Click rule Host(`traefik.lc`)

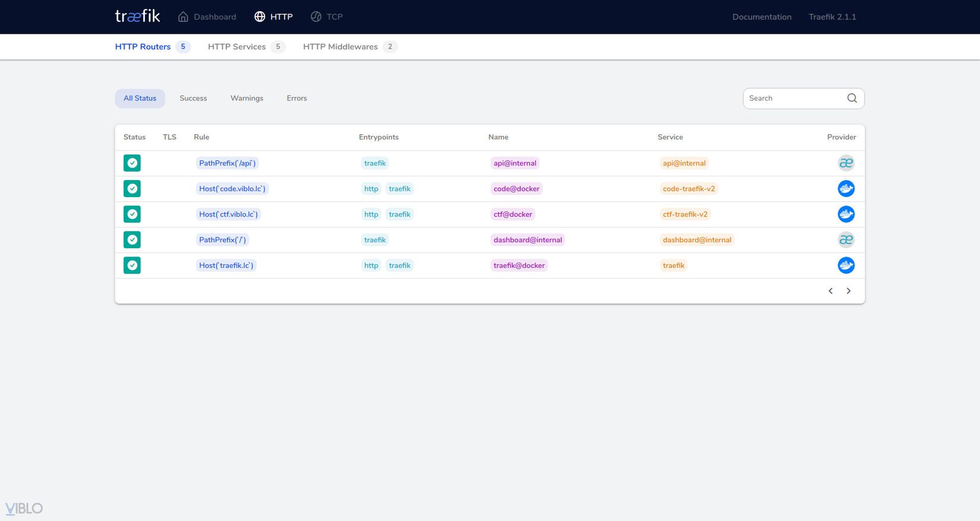tap(226, 266)
